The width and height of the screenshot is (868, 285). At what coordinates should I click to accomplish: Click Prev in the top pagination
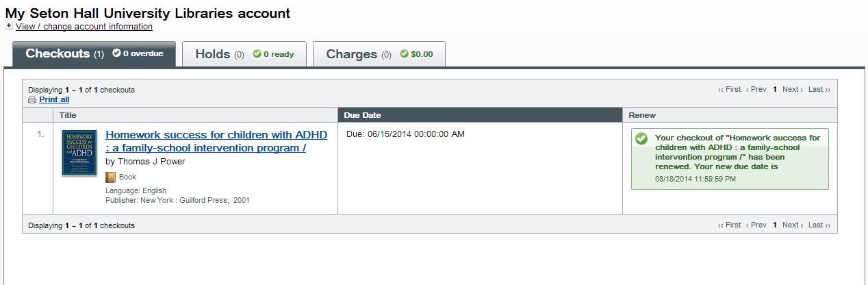click(756, 90)
